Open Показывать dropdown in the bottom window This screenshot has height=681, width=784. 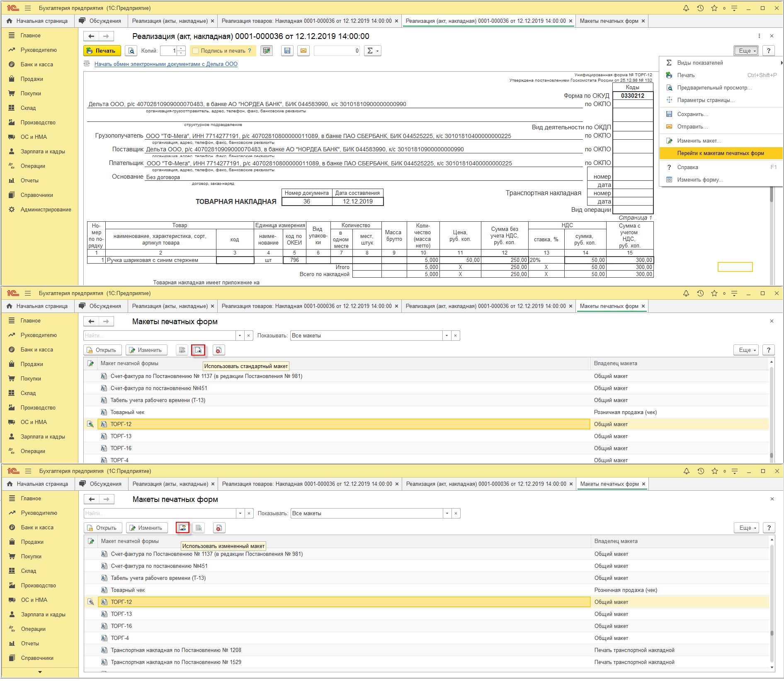pos(447,513)
